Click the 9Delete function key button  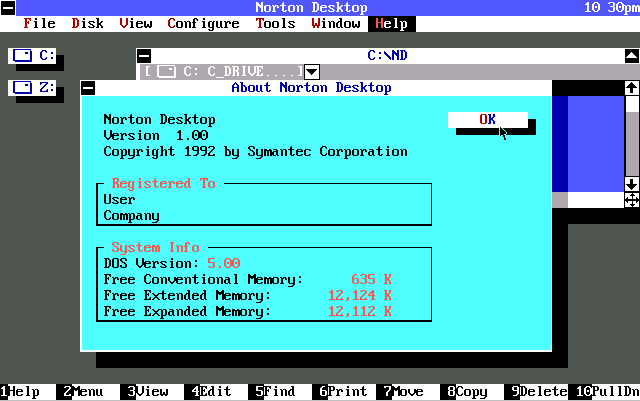[536, 392]
